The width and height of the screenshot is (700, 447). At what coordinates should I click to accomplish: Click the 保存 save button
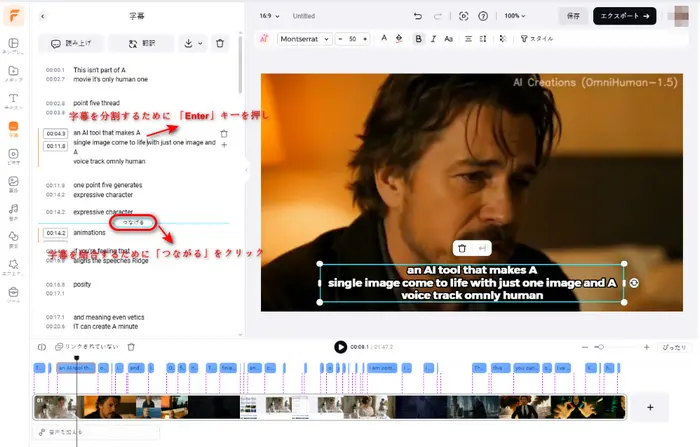click(573, 16)
